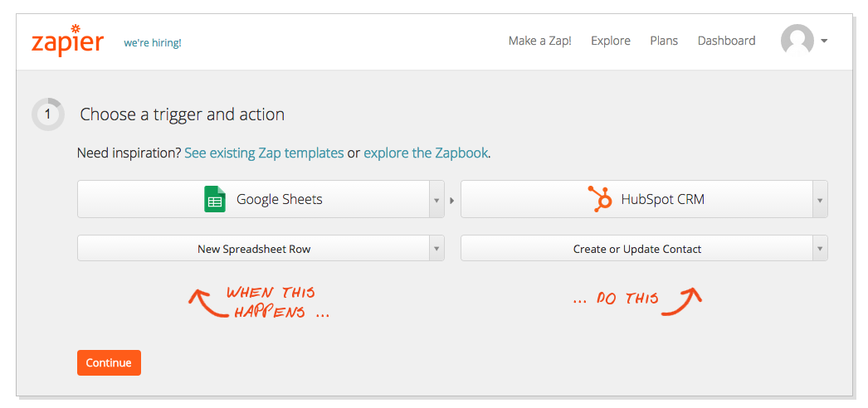Select the New Spreadsheet Row trigger field

253,249
